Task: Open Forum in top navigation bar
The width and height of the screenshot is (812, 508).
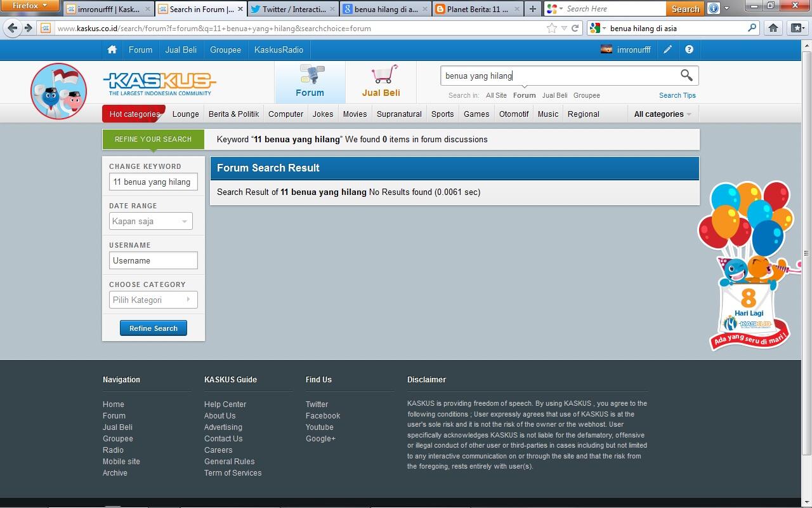Action: click(x=140, y=50)
